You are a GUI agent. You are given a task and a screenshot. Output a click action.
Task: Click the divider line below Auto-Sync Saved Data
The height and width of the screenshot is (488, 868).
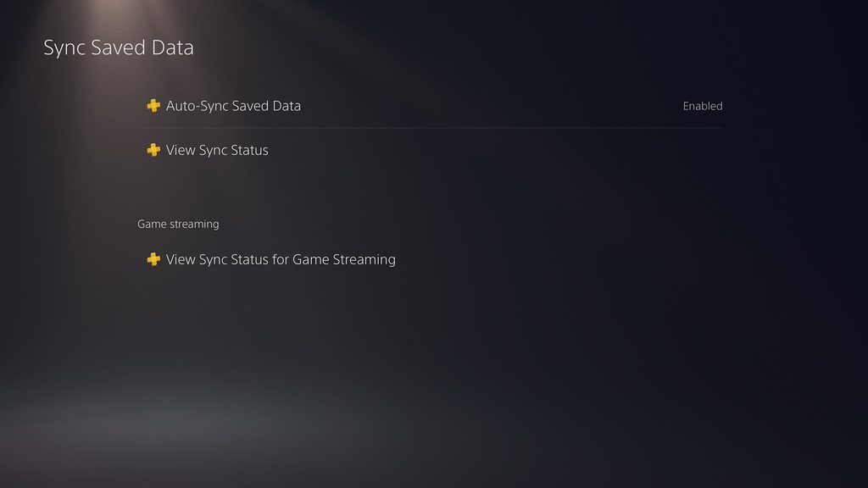[x=433, y=128]
